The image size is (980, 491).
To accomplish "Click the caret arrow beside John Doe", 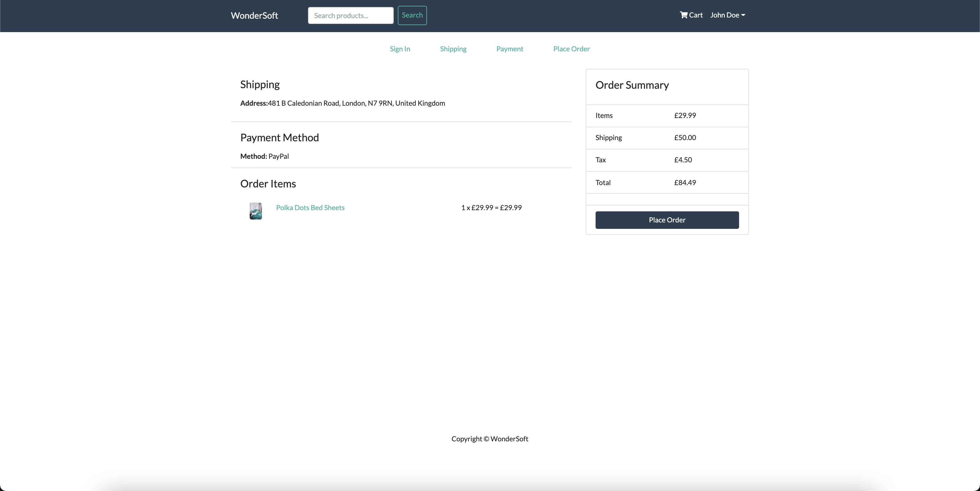I will (743, 15).
